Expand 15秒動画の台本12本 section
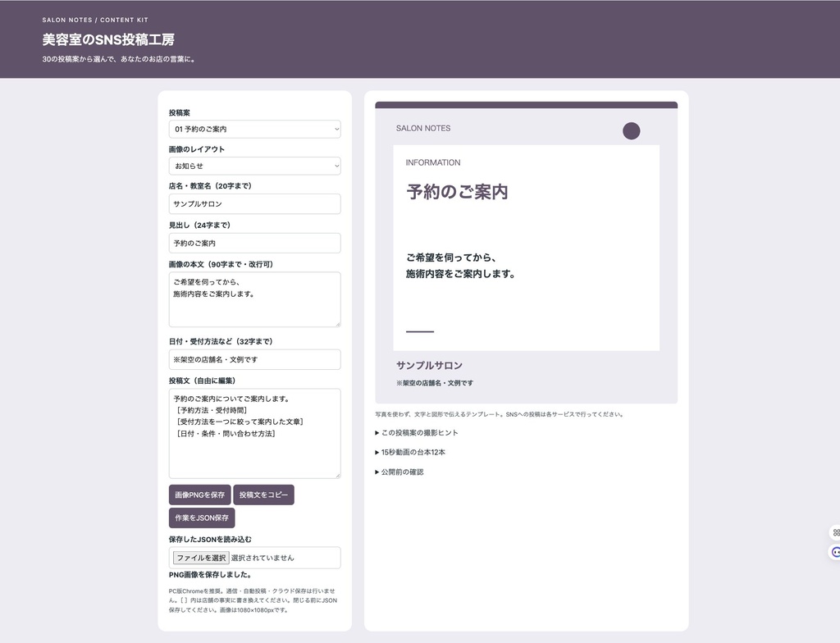This screenshot has width=840, height=643. point(410,452)
